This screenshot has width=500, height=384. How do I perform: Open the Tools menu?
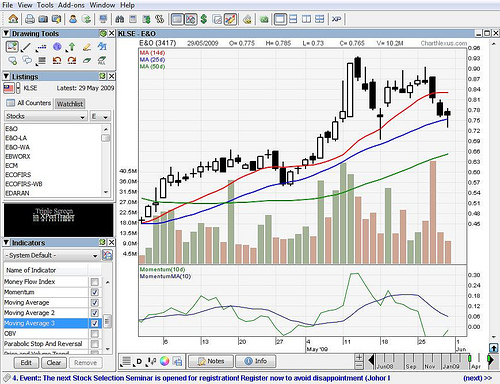pos(45,5)
